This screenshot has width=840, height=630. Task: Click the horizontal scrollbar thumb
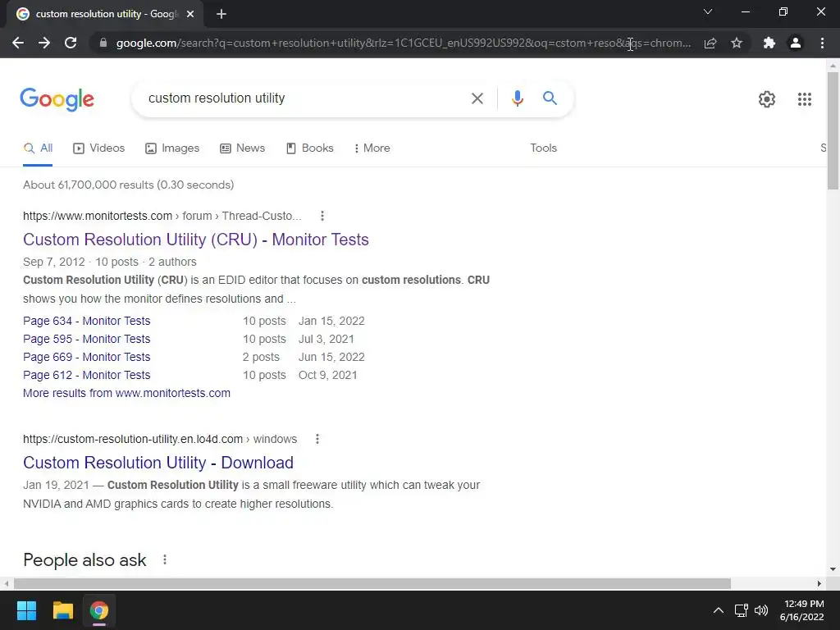tap(372, 583)
